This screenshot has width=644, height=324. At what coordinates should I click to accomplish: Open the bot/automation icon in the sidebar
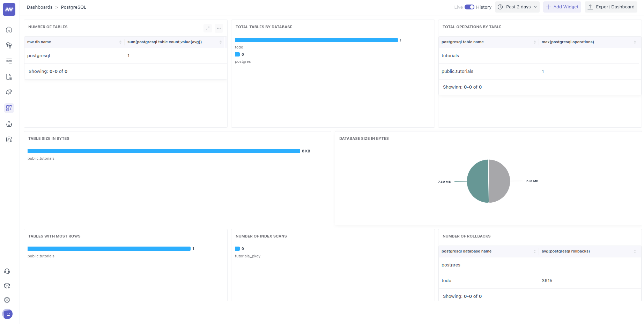pos(9,124)
